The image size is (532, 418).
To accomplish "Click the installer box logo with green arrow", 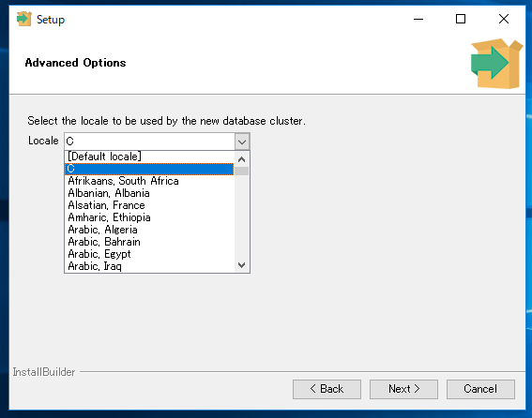I will [496, 64].
